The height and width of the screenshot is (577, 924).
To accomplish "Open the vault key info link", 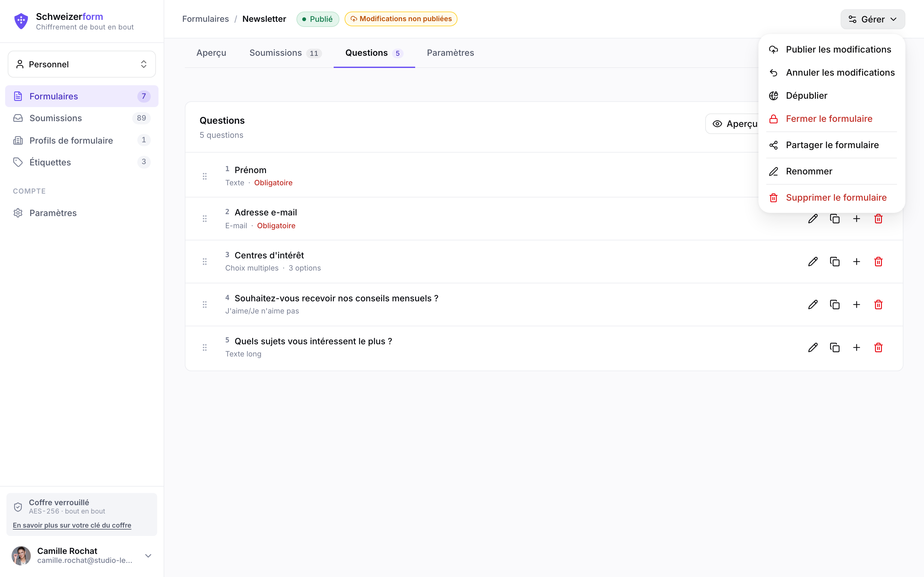I will 72,525.
